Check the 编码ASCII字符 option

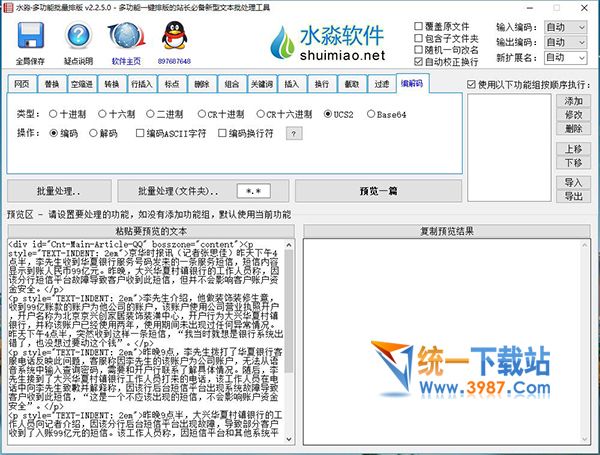pos(140,133)
